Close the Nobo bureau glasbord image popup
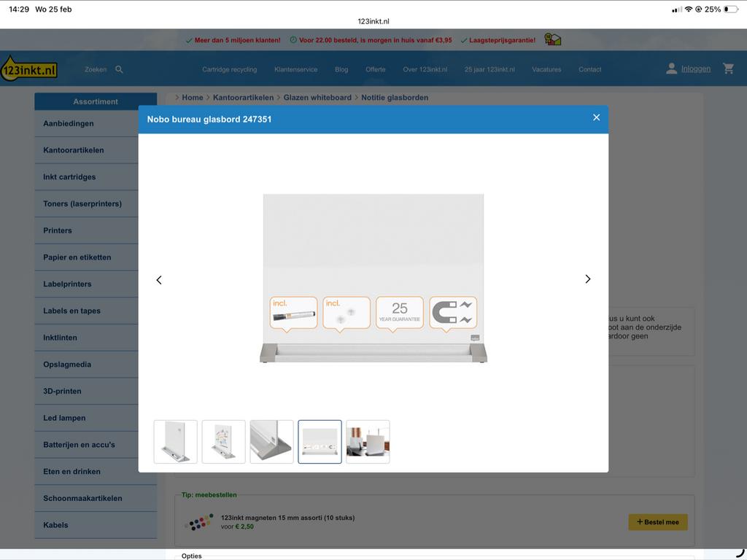This screenshot has height=560, width=747. coord(596,117)
